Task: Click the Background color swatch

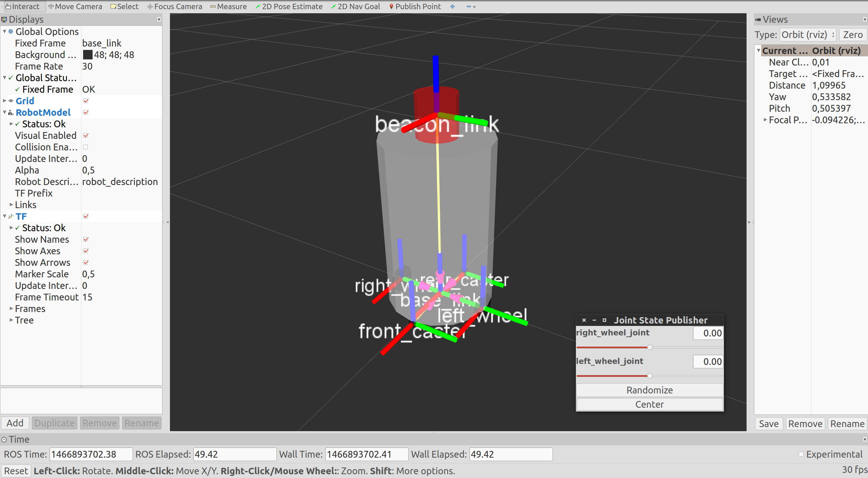Action: click(88, 54)
